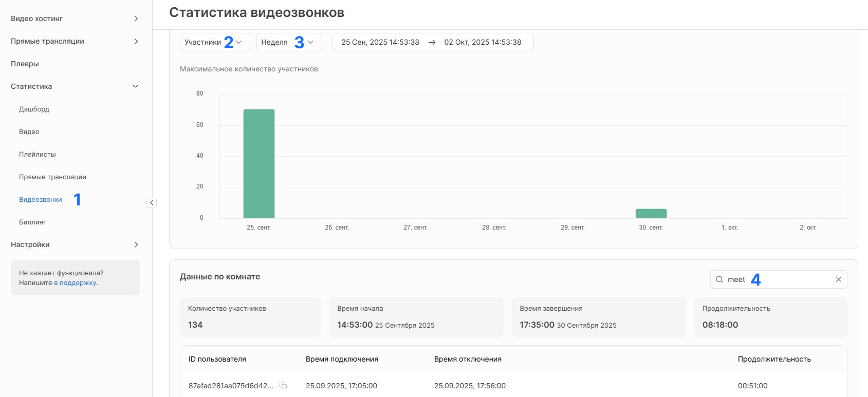Expand the Видео хостинг section

(136, 19)
